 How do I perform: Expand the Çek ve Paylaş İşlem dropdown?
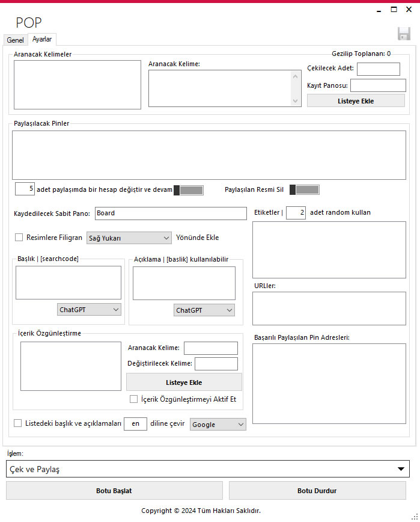click(208, 469)
